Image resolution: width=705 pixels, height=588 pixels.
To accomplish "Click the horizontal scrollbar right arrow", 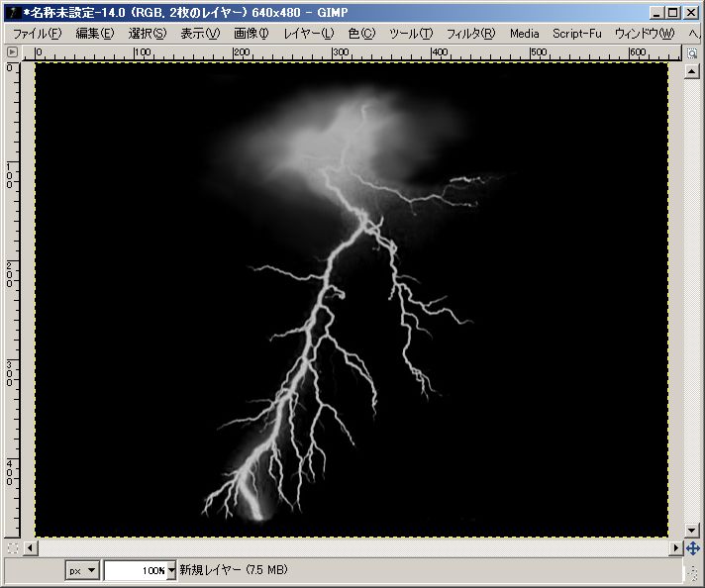I will pyautogui.click(x=675, y=548).
